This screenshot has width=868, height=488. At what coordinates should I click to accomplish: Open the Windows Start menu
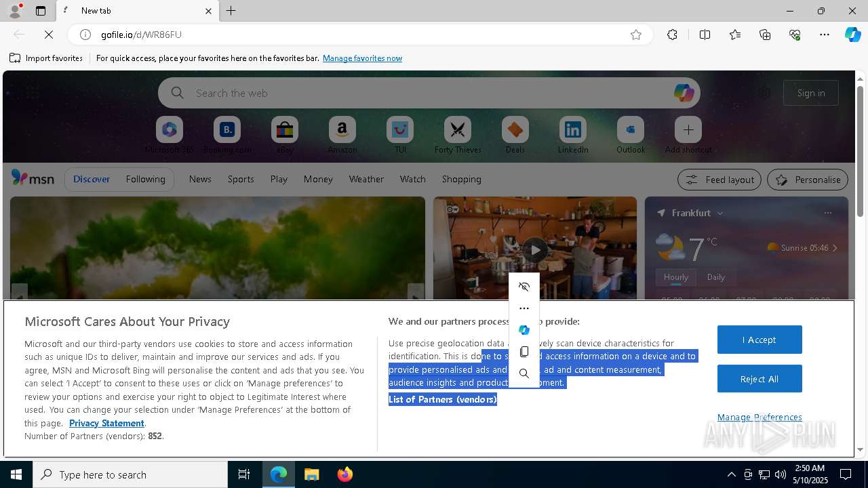(x=16, y=474)
